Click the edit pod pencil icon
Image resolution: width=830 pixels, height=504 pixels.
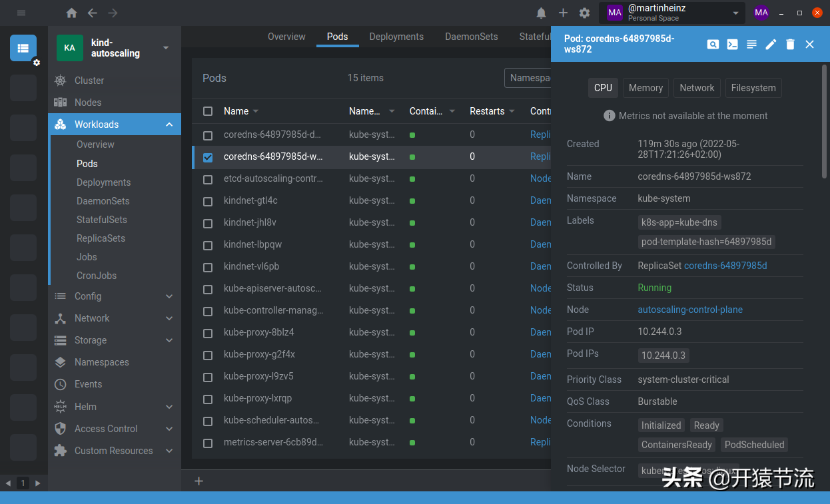(771, 45)
